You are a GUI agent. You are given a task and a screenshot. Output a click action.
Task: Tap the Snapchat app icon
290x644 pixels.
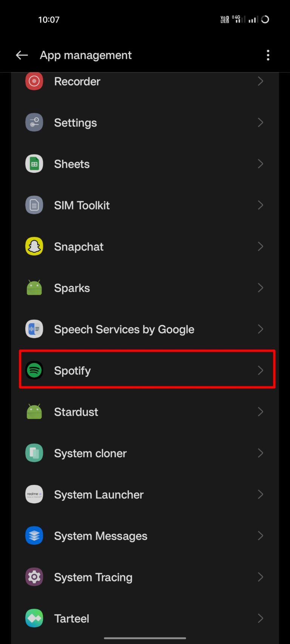pyautogui.click(x=34, y=246)
